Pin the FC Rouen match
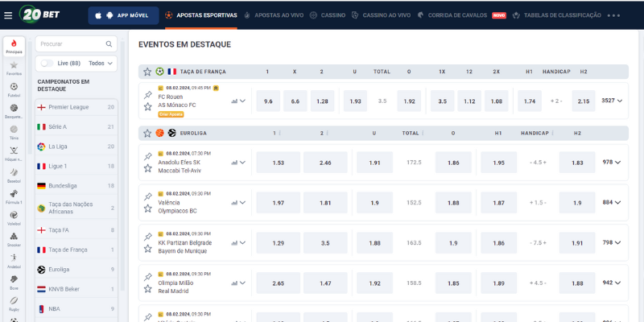 click(x=148, y=95)
